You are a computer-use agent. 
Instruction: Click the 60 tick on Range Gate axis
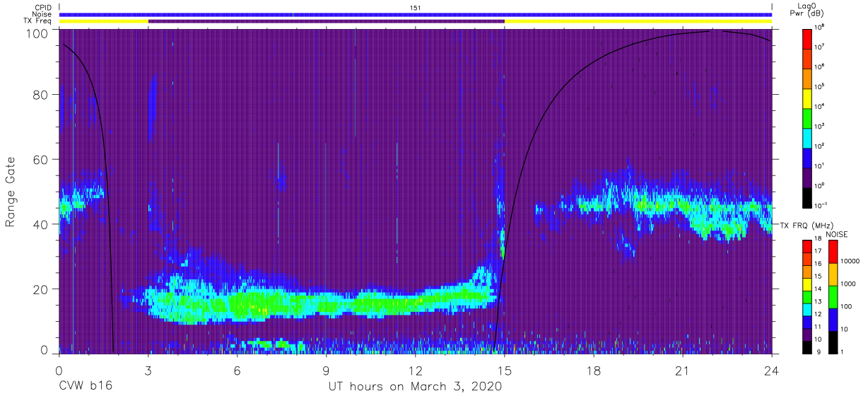tap(40, 159)
